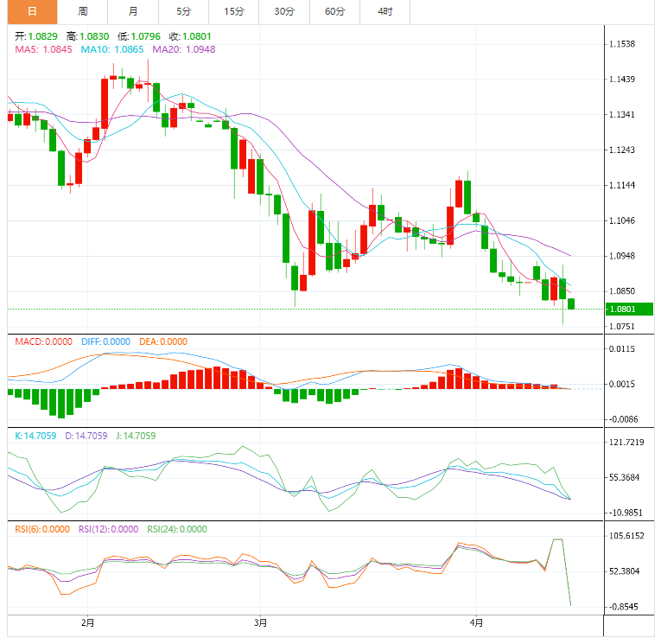Open the 30分 timeframe tab
Viewport: 661px width, 644px height.
pos(284,12)
